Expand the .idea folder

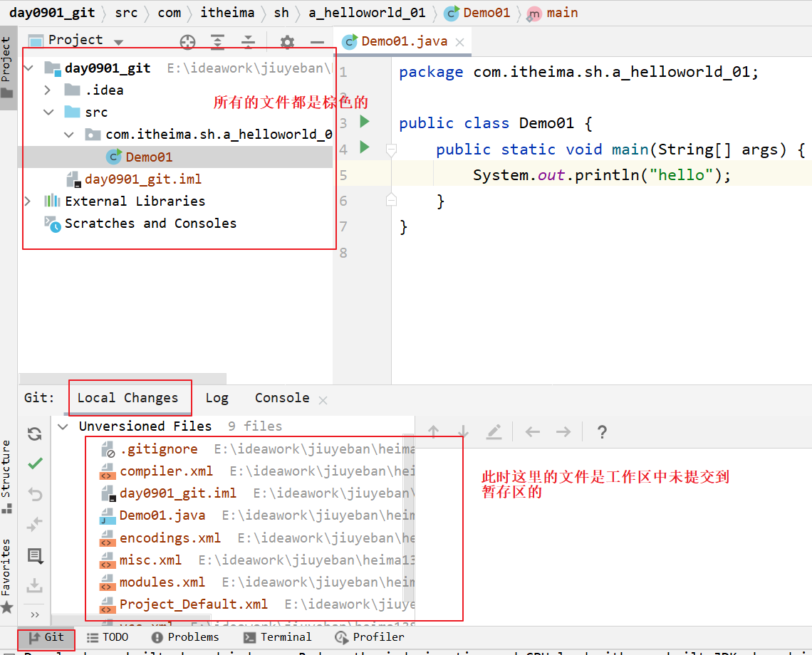coord(47,90)
